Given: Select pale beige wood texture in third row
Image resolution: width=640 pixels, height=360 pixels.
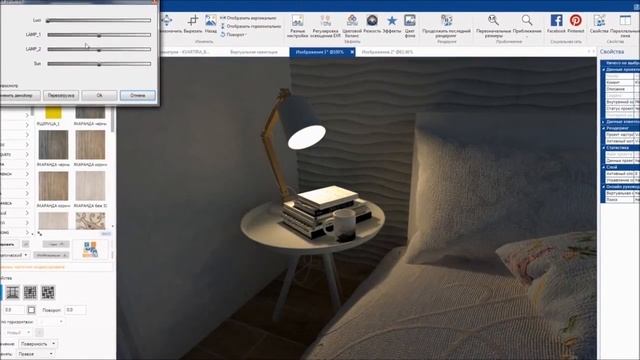Looking at the screenshot, I should pos(90,186).
